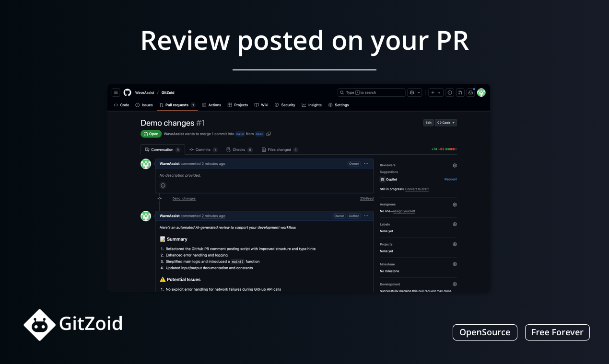The image size is (609, 364).
Task: Click the Free Forever badge
Action: (x=557, y=332)
